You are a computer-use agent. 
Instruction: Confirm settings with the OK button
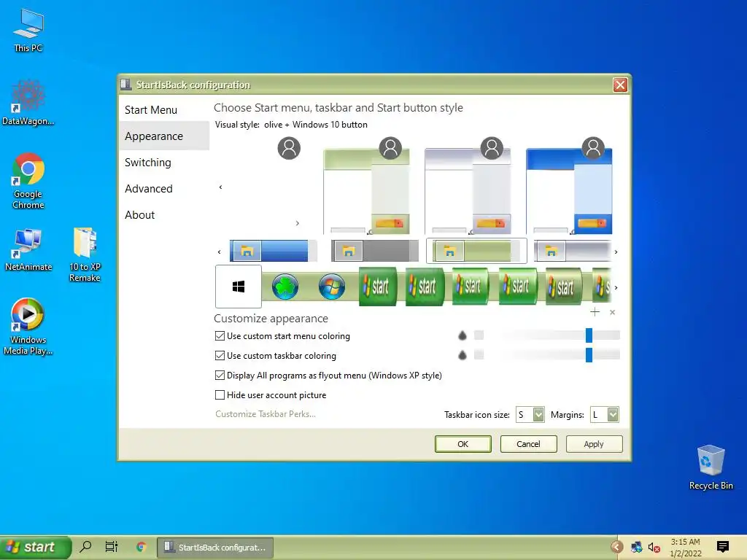[462, 444]
